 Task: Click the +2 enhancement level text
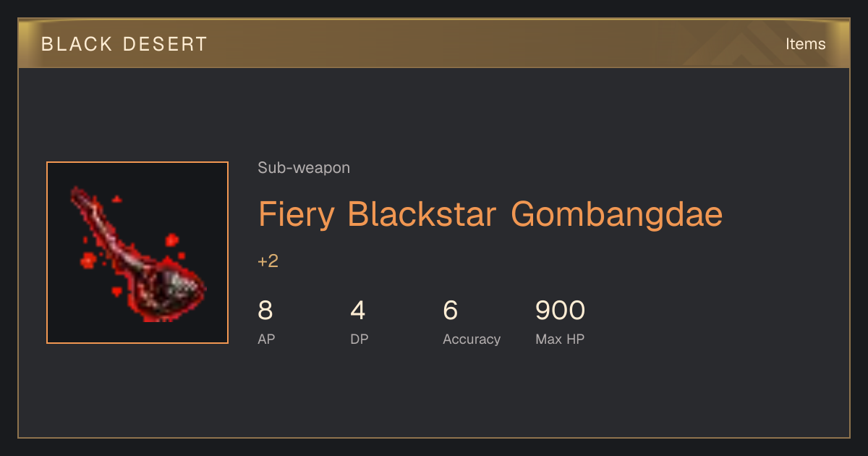268,261
